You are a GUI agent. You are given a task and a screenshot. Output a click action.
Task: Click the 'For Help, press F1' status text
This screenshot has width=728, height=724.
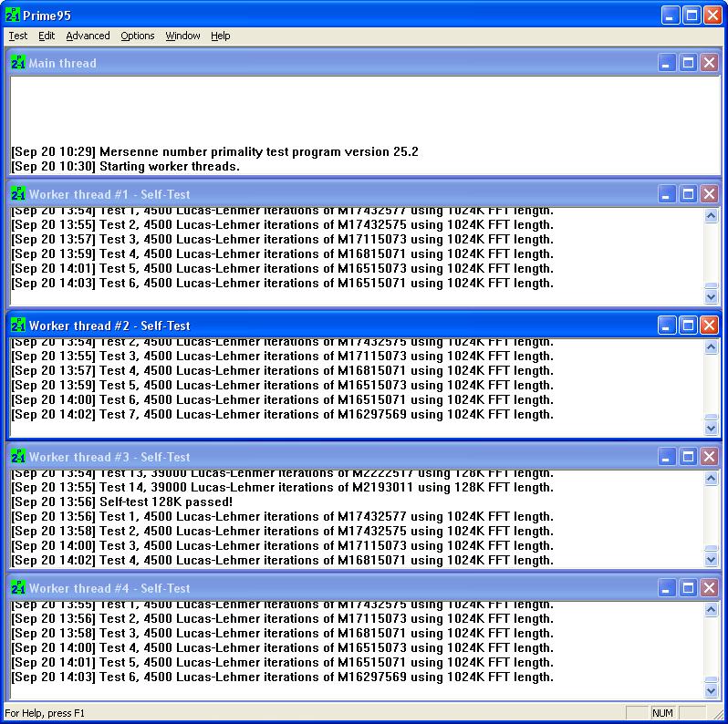coord(45,713)
